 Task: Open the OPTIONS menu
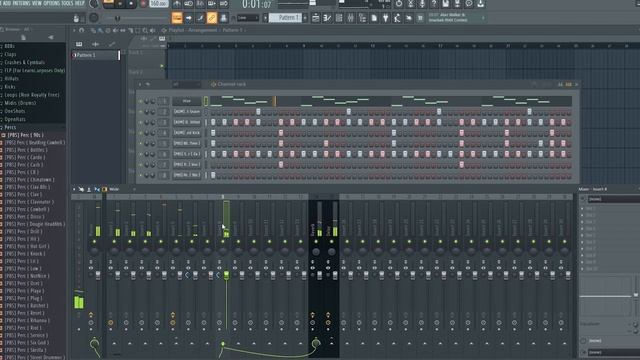pyautogui.click(x=51, y=3)
